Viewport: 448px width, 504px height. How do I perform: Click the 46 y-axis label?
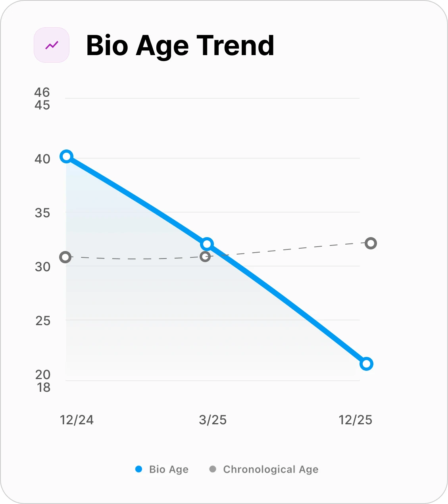coord(42,92)
